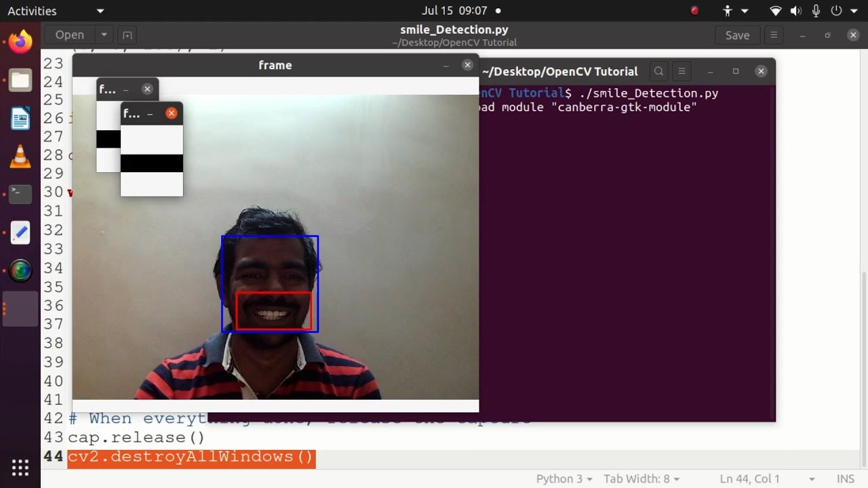
Task: Click line number 35 in editor gutter
Action: [x=53, y=287]
